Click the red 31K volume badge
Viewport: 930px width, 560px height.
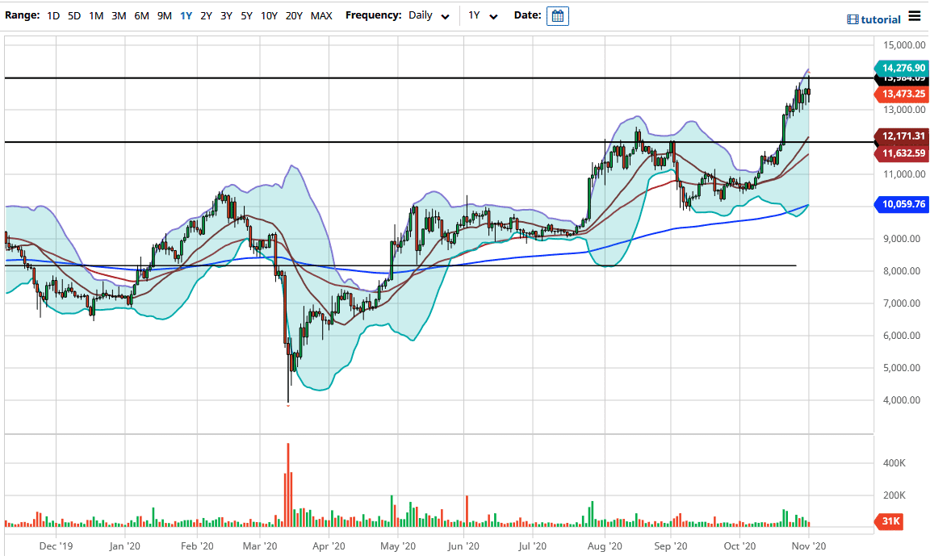888,522
